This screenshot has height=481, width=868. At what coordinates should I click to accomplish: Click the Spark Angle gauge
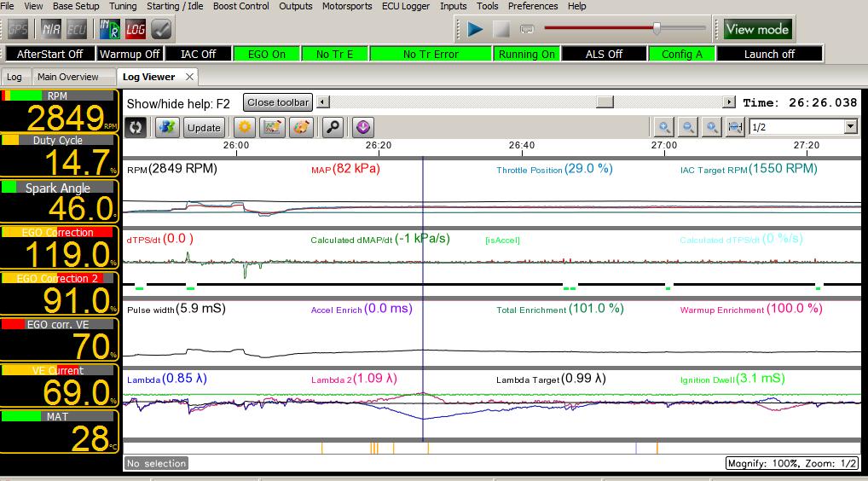pyautogui.click(x=59, y=202)
